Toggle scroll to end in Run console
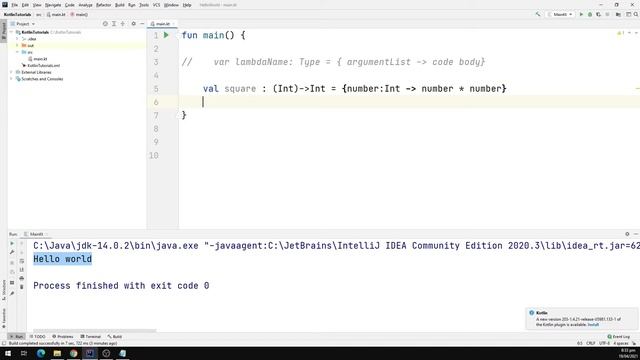640x360 pixels. coord(22,269)
